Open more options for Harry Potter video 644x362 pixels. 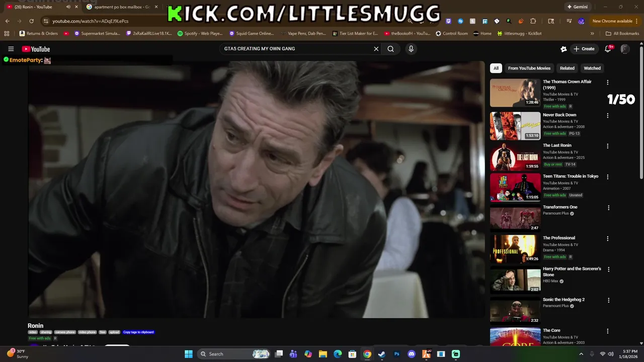(x=608, y=269)
